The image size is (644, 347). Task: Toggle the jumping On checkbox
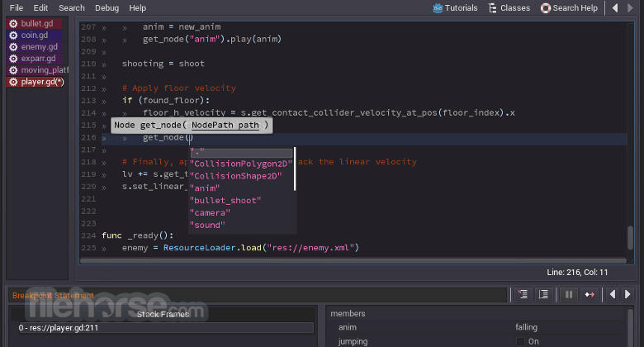click(520, 342)
